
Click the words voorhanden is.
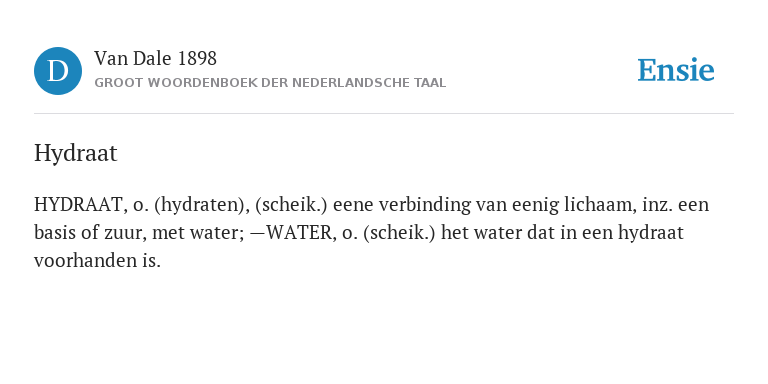[x=97, y=260]
